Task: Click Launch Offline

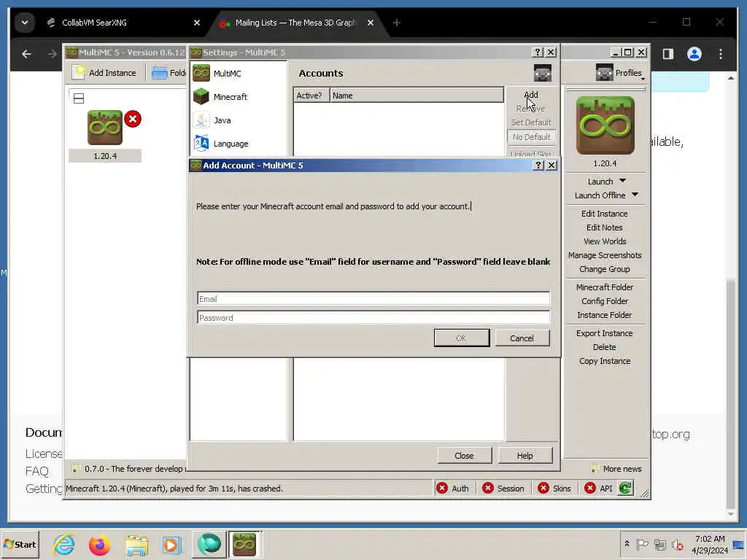Action: (600, 195)
